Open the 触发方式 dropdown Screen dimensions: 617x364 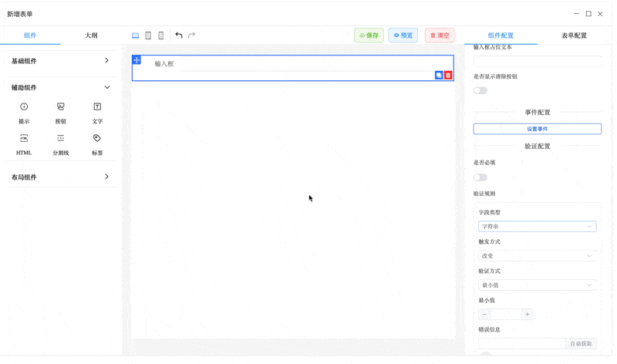[537, 256]
